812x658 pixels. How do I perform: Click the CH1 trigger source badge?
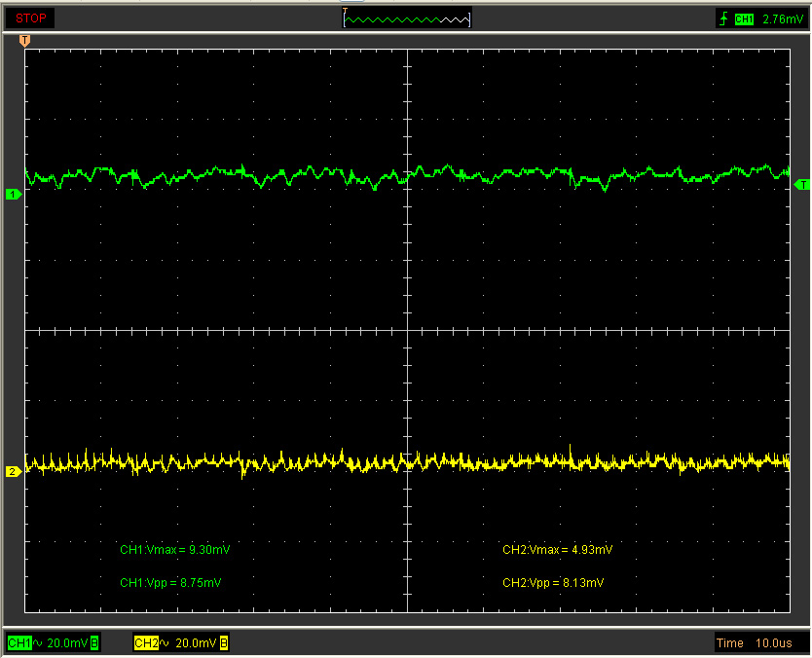pos(744,19)
